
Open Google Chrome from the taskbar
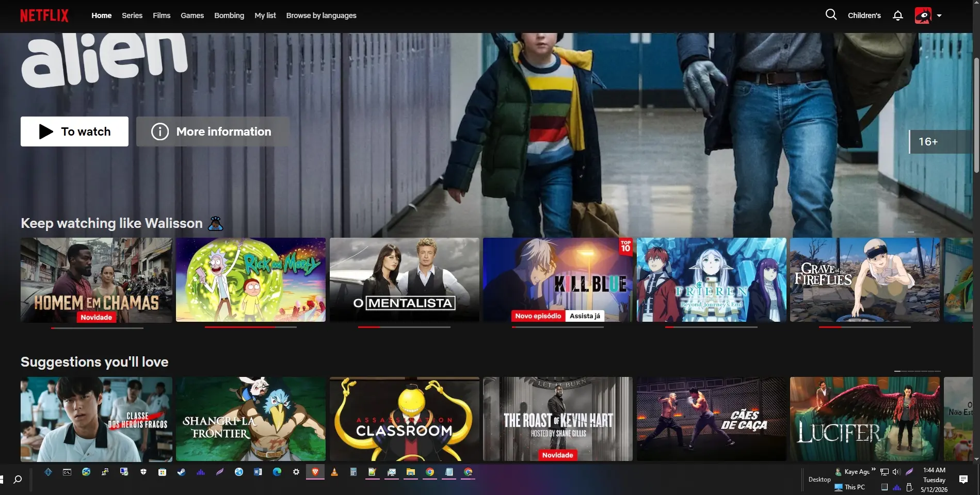pos(429,472)
